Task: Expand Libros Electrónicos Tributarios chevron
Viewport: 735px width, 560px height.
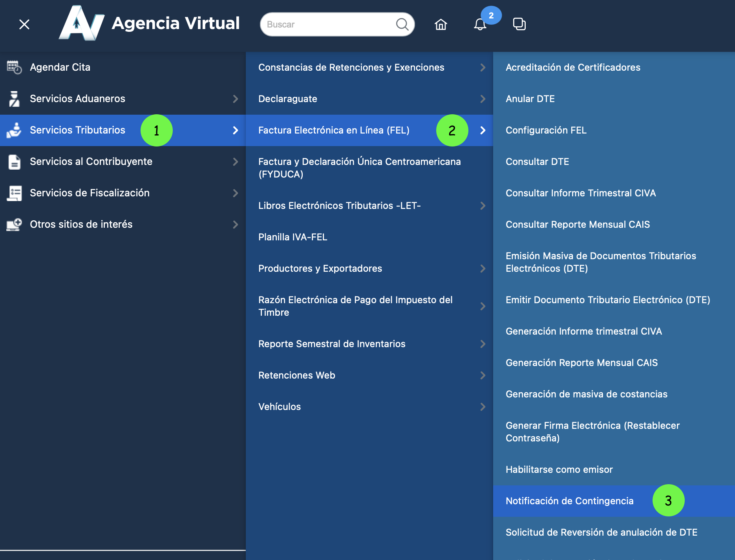Action: tap(483, 205)
